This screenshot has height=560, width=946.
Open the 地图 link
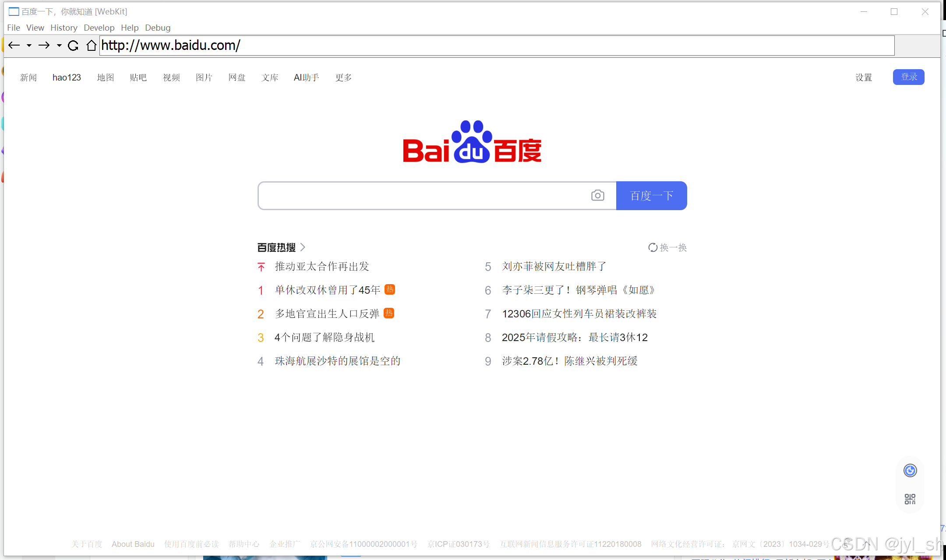tap(106, 77)
